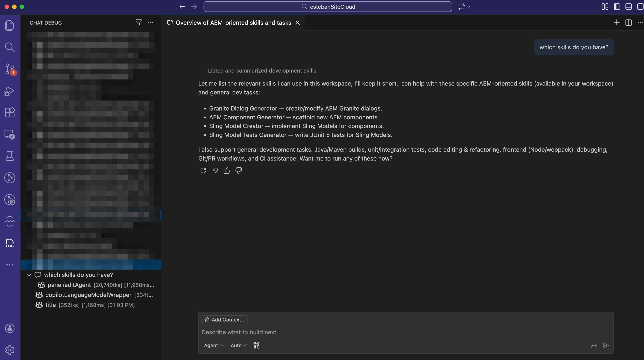
Task: Open the Configure Tools button in chat input
Action: [x=256, y=345]
